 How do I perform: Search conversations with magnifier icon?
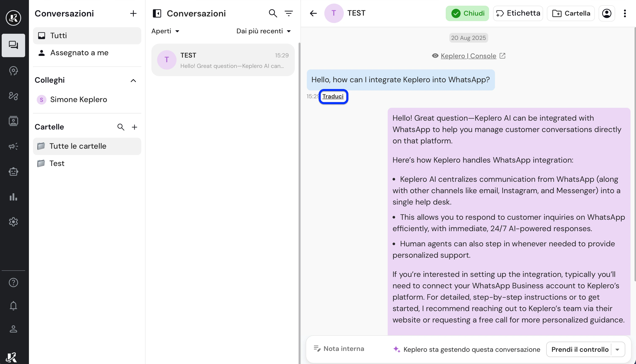click(x=273, y=13)
